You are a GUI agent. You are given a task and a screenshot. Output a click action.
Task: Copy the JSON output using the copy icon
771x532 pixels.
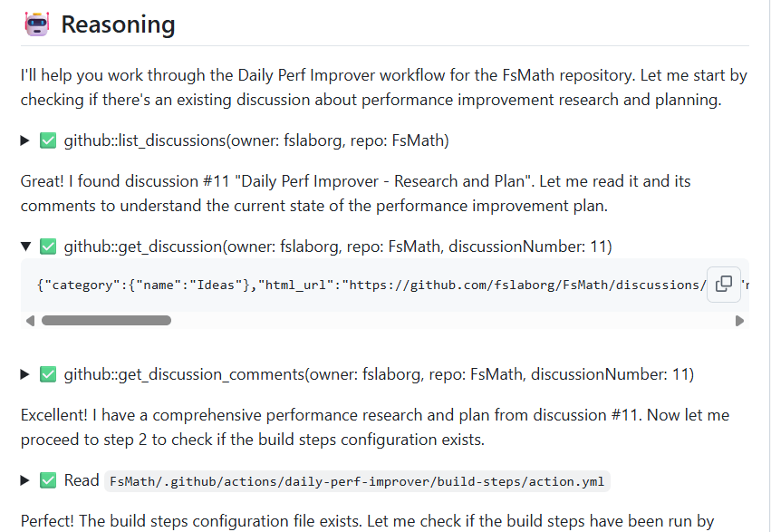pos(724,284)
